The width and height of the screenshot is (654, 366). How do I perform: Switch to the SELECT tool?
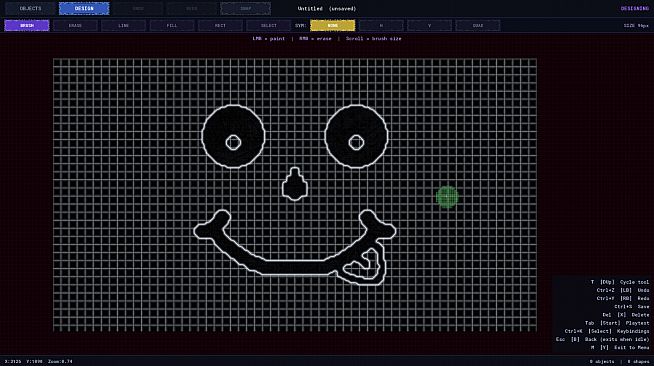click(x=269, y=25)
